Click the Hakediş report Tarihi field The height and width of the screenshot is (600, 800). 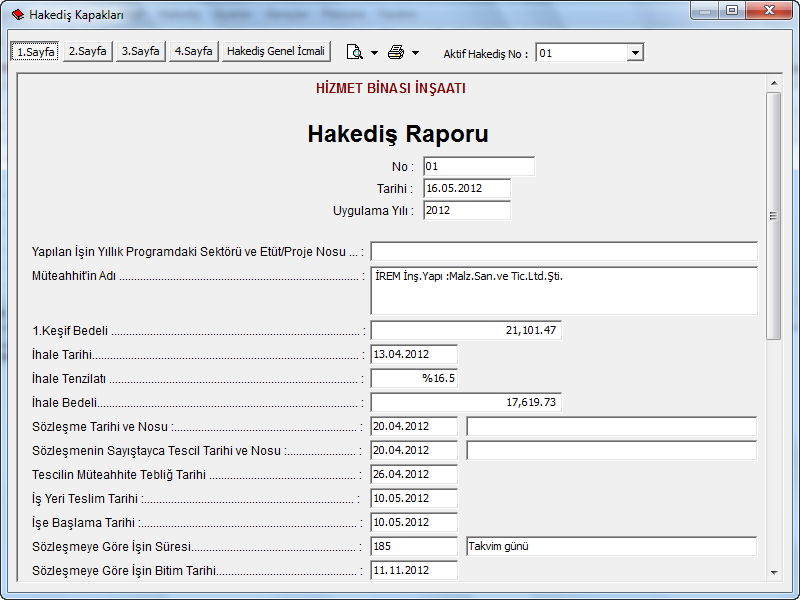coord(467,188)
